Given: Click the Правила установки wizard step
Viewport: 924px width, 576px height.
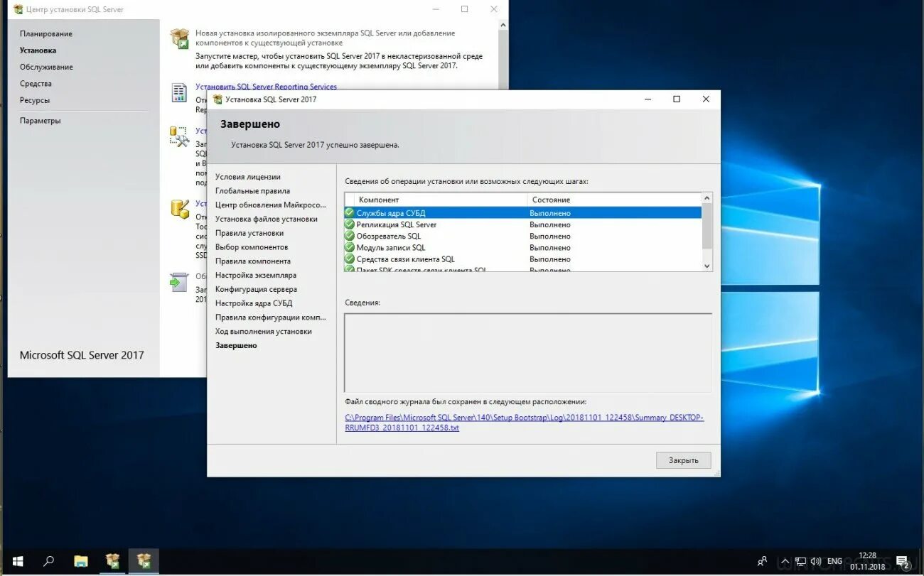Looking at the screenshot, I should [x=249, y=233].
